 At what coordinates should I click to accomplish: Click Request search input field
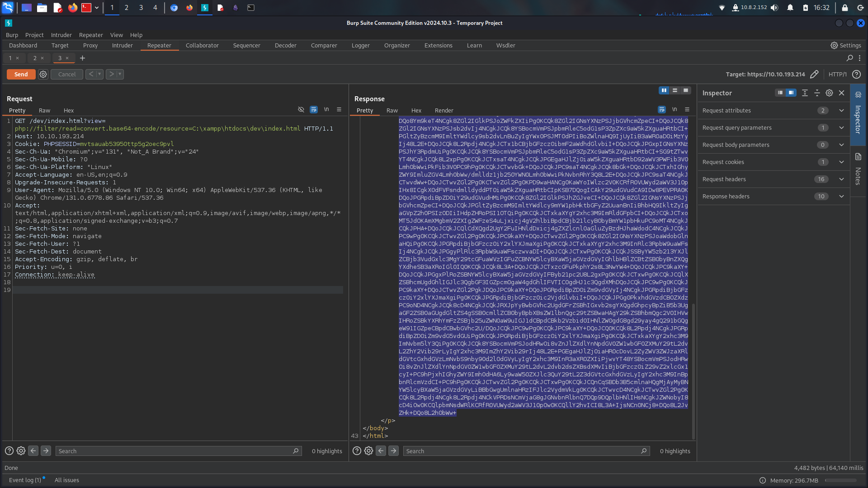click(x=179, y=451)
